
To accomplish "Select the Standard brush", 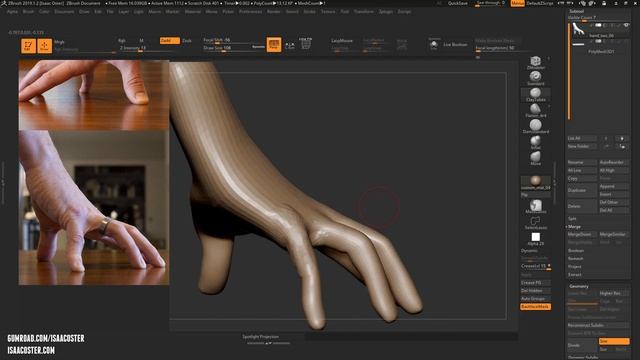I will click(535, 78).
